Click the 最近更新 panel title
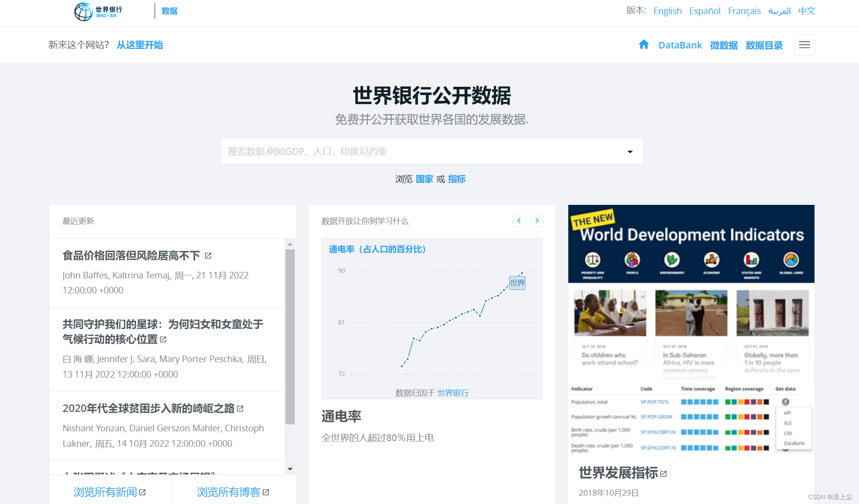Image resolution: width=859 pixels, height=504 pixels. coord(78,221)
